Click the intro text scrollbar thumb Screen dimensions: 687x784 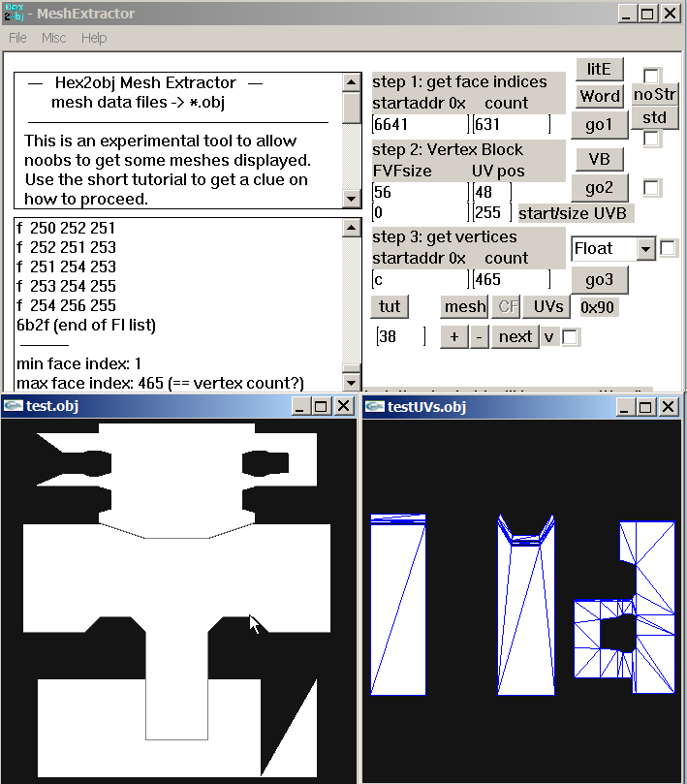pyautogui.click(x=352, y=108)
